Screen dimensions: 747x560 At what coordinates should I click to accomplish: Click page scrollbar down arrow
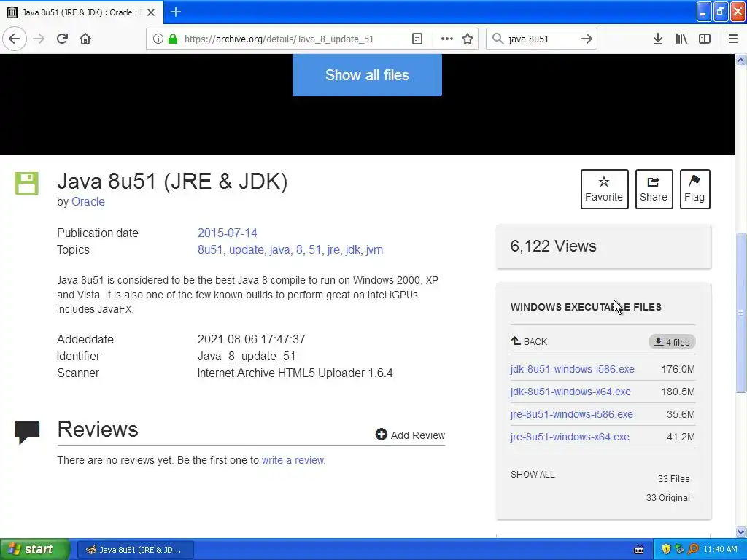(741, 532)
